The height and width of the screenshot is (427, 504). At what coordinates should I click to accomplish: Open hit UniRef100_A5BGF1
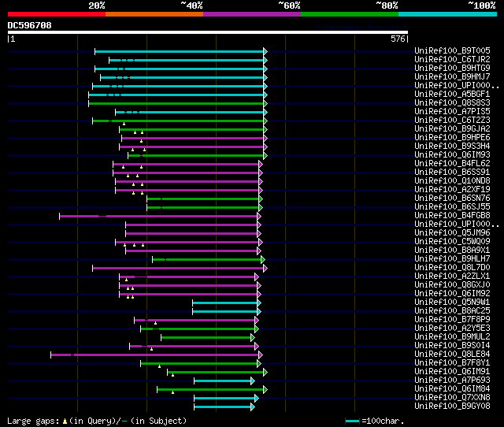coord(452,94)
